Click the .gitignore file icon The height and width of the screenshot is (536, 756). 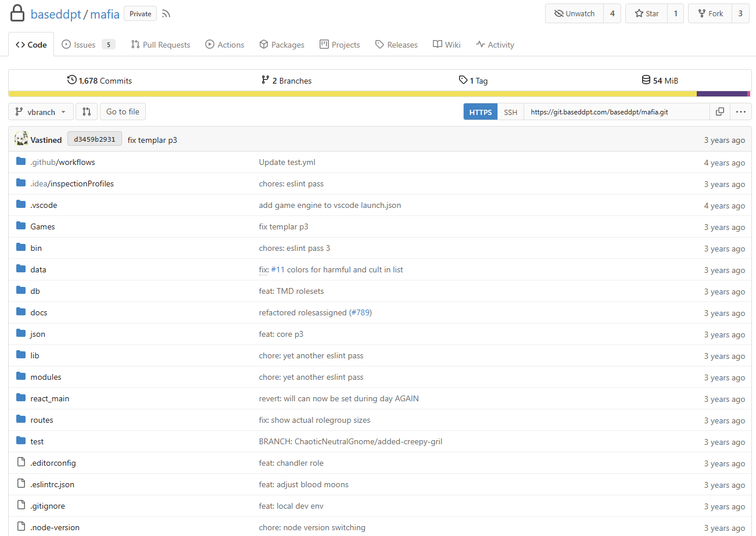pos(22,506)
